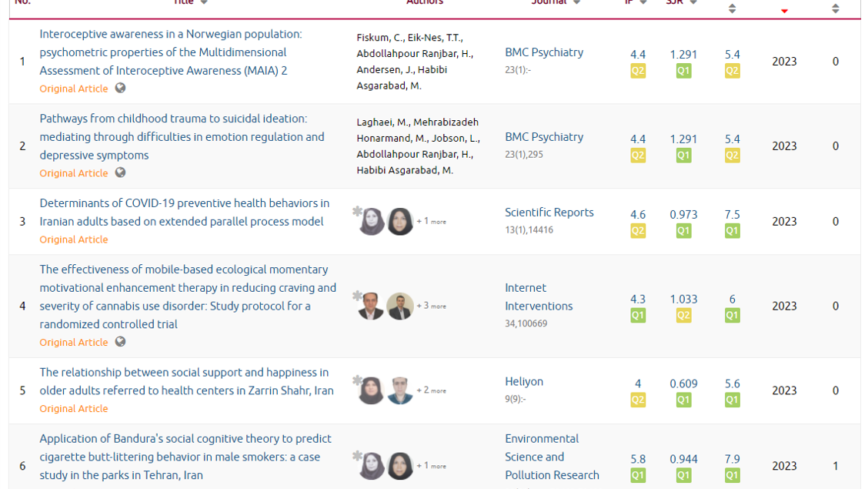Sort table by Journal column arrow
868x489 pixels.
576,2
